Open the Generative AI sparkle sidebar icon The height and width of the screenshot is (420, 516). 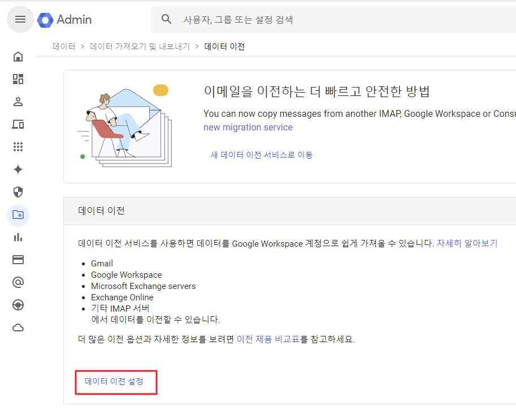(18, 169)
